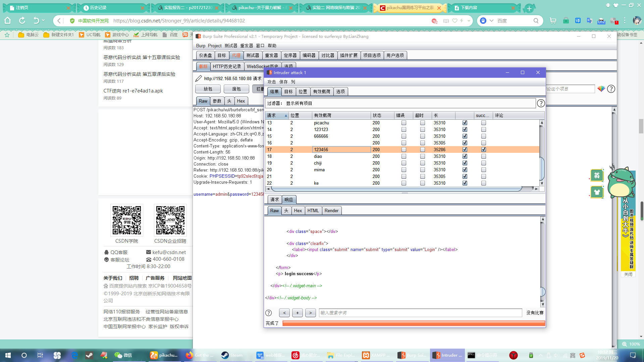Click the pencil edit icon beside request URL
This screenshot has width=644, height=362.
199,78
